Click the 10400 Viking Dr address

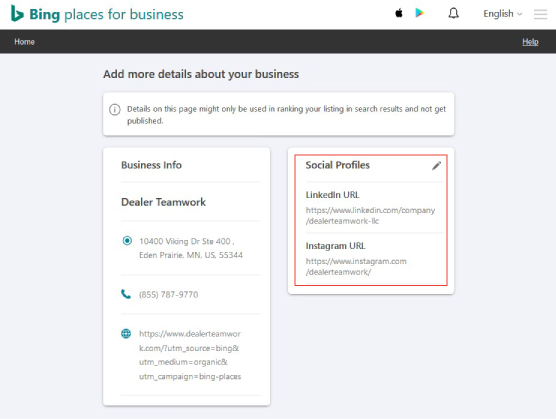click(x=191, y=248)
